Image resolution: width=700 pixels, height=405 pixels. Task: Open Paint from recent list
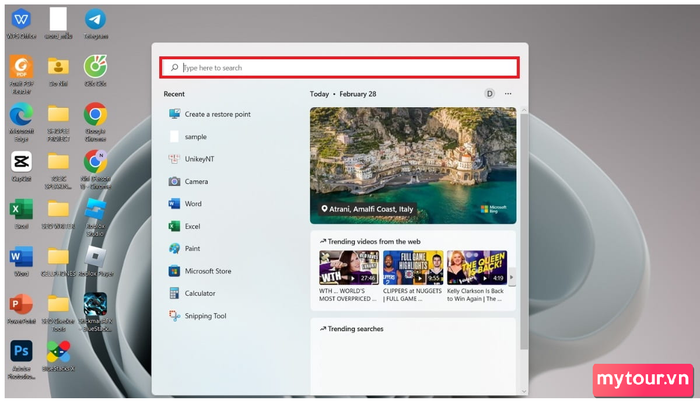185,249
